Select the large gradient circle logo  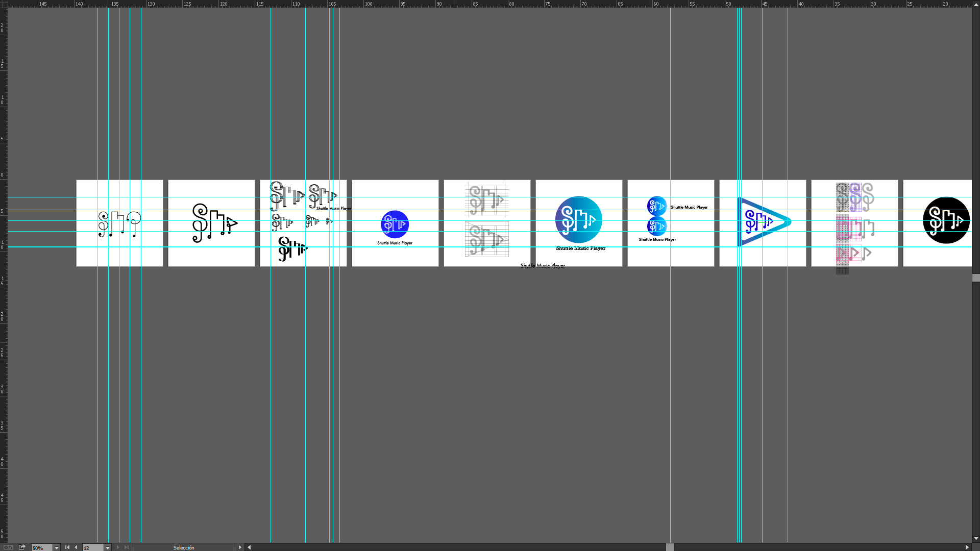click(578, 220)
